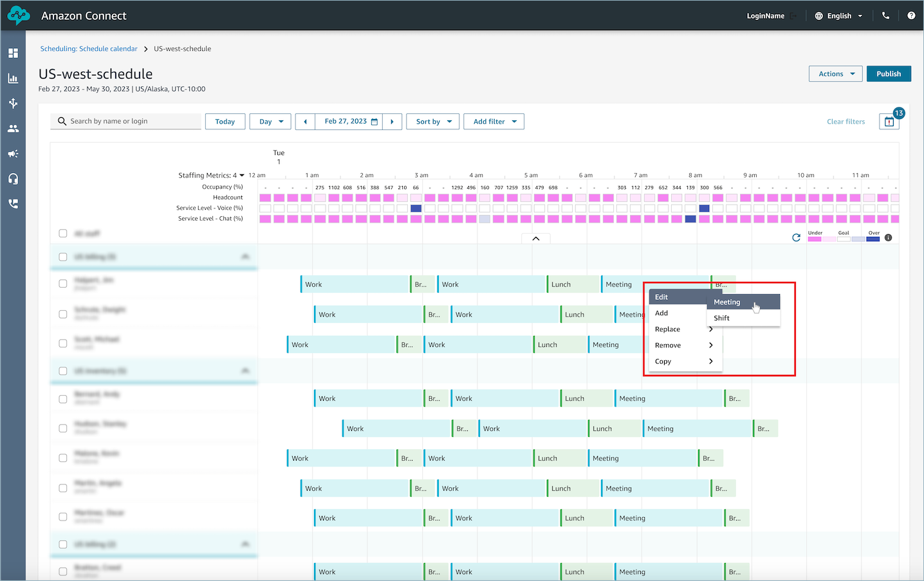Check the first agent row checkbox

[63, 284]
